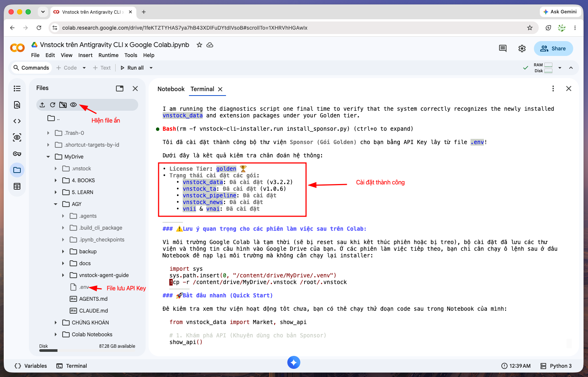Upload file to session storage icon
This screenshot has height=377, width=588.
click(42, 105)
